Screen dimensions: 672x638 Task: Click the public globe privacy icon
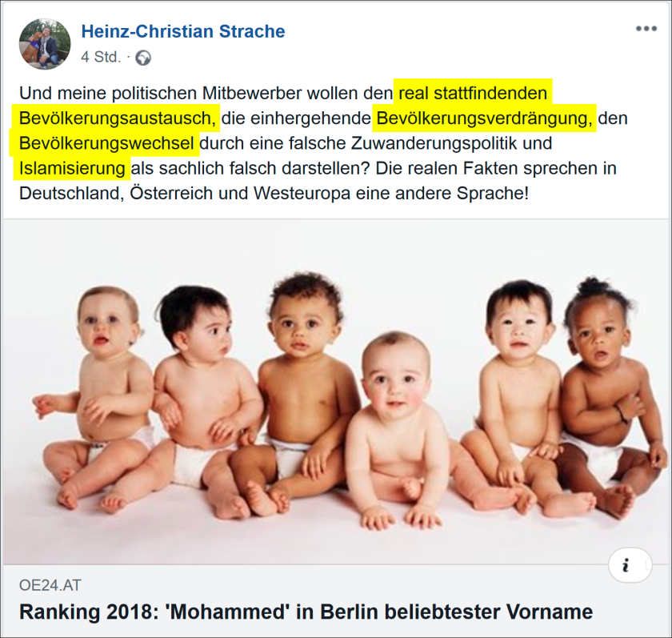(143, 58)
